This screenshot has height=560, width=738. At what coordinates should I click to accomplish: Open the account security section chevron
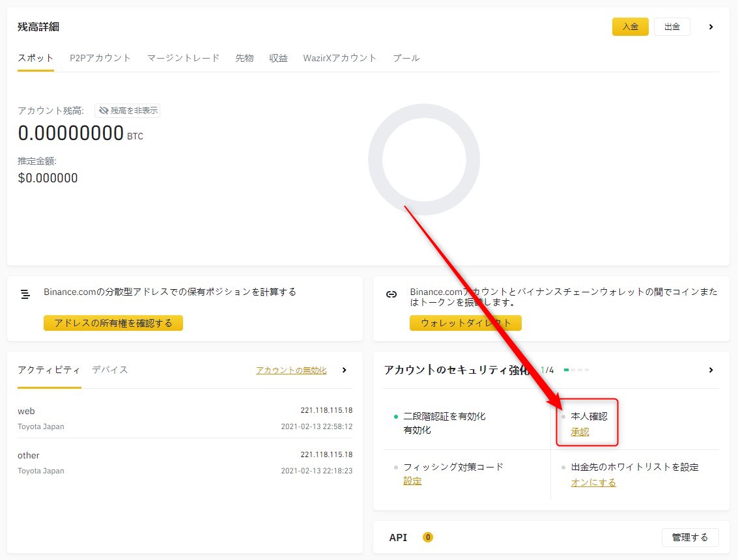coord(711,370)
